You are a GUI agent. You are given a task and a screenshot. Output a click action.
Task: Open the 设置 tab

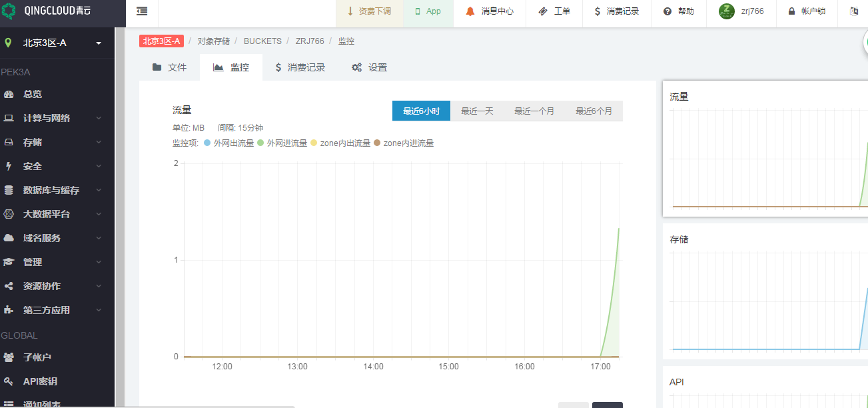pos(369,67)
